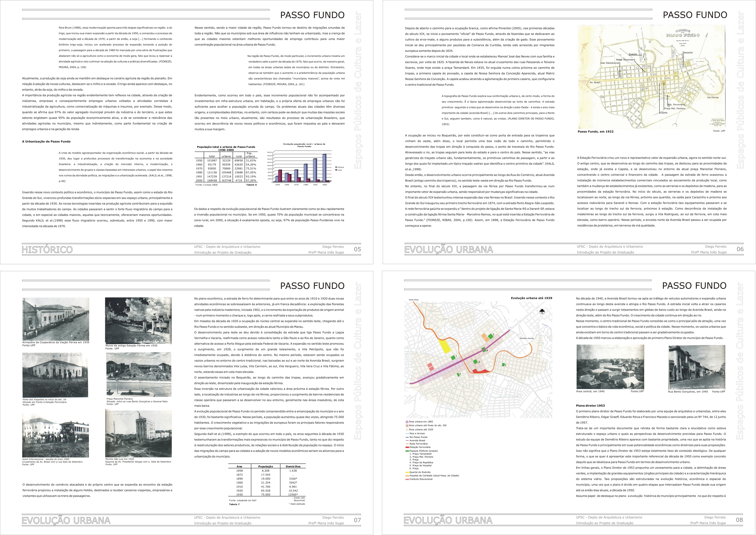This screenshot has width=756, height=535.
Task: Click the 'Tabela 7' label
Action: pyautogui.click(x=234, y=504)
